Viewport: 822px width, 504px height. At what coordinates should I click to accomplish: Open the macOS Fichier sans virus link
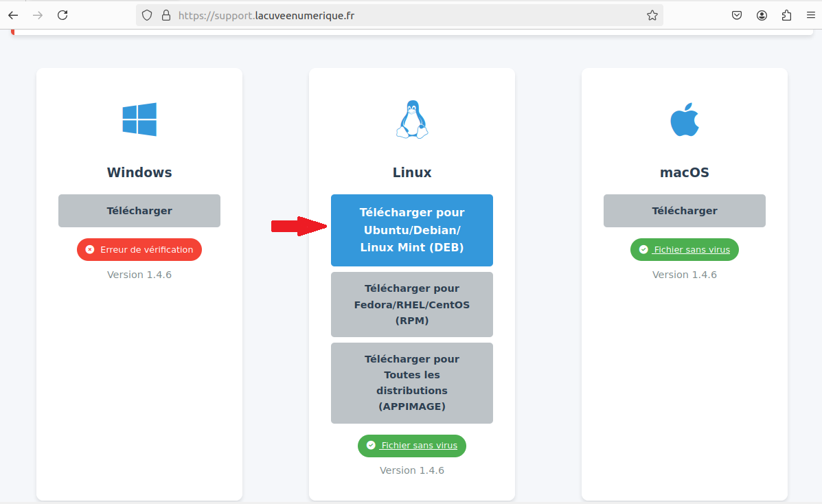point(692,250)
